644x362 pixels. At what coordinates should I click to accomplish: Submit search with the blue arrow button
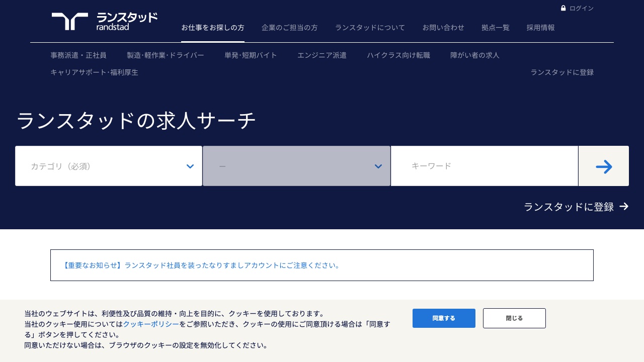pos(604,166)
